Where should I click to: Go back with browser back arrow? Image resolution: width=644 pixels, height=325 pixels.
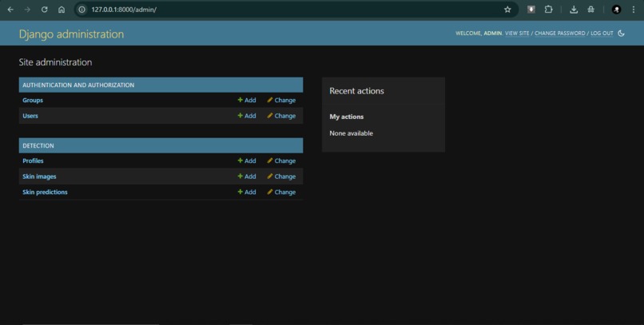(10, 10)
